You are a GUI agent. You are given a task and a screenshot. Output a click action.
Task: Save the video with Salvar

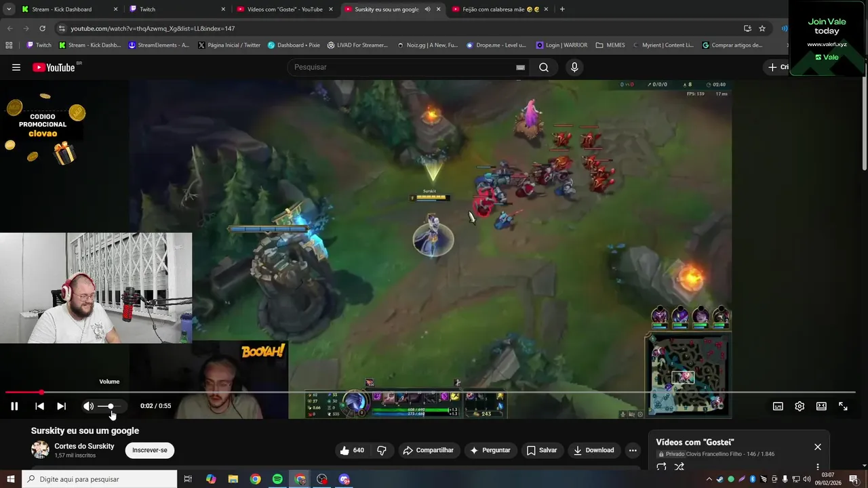click(542, 450)
